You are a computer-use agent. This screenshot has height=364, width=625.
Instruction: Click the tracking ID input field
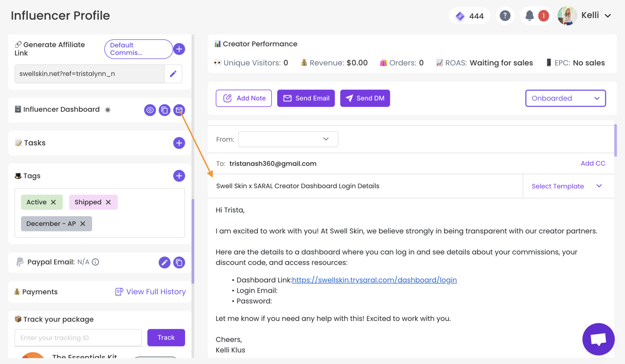78,338
